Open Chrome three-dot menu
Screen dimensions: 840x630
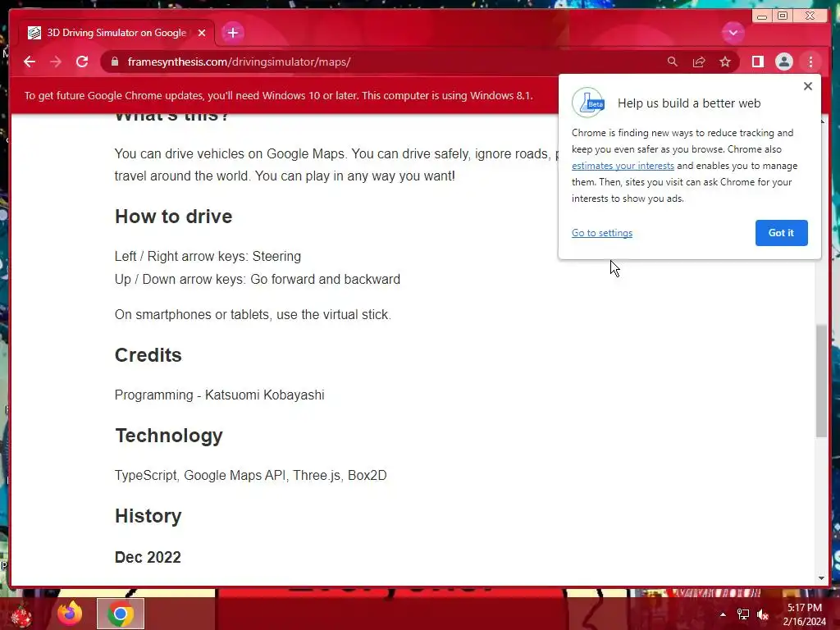point(810,62)
